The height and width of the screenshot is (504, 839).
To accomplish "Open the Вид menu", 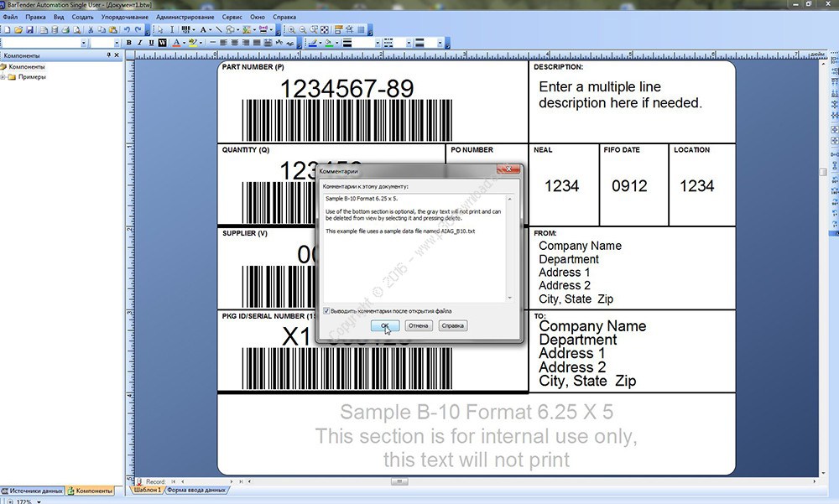I will pos(59,17).
